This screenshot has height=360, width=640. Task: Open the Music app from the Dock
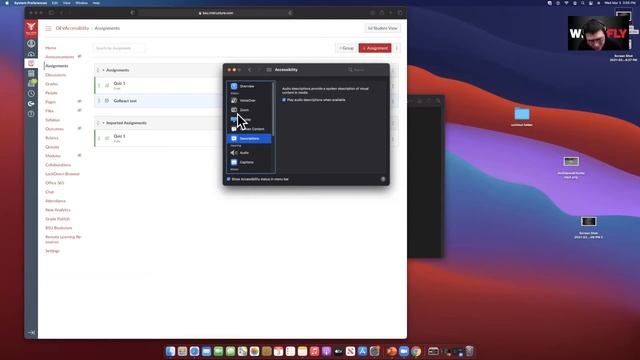[314, 351]
